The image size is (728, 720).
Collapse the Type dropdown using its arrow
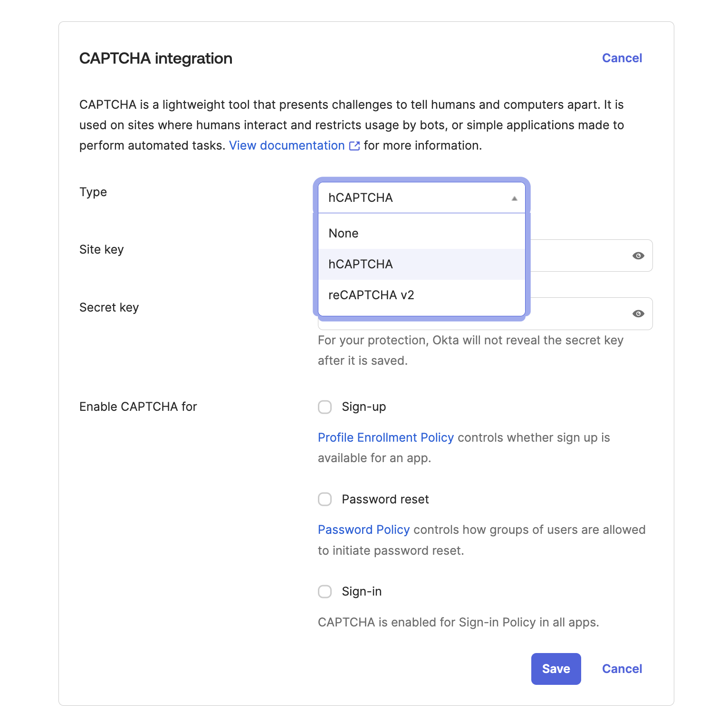click(x=514, y=198)
